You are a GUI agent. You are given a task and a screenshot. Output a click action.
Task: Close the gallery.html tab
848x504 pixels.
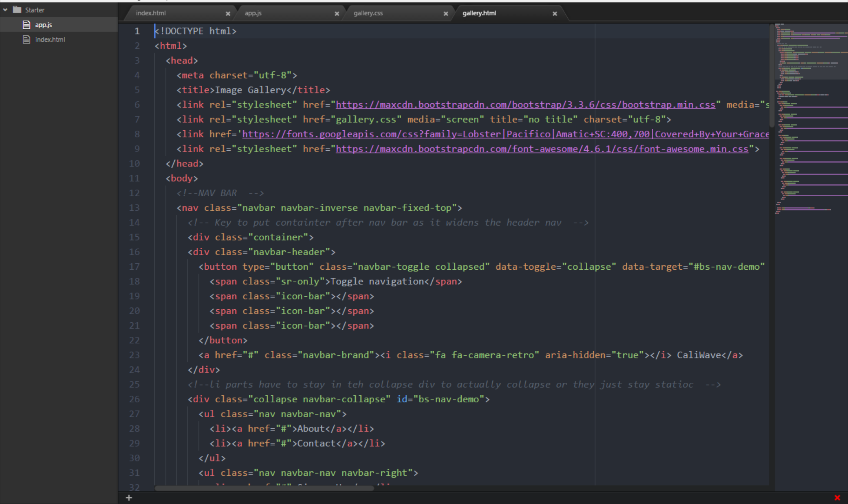(555, 14)
